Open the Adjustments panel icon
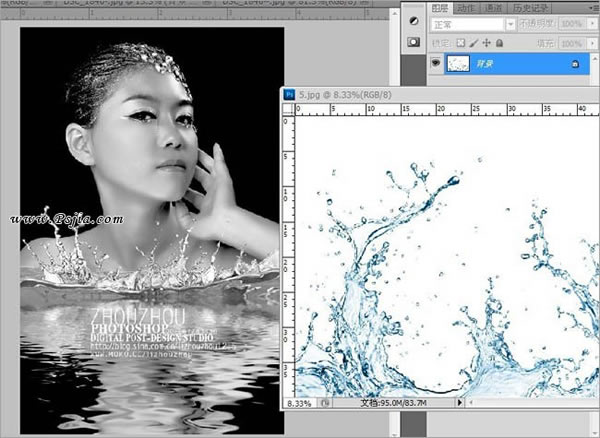The image size is (600, 438). [413, 21]
